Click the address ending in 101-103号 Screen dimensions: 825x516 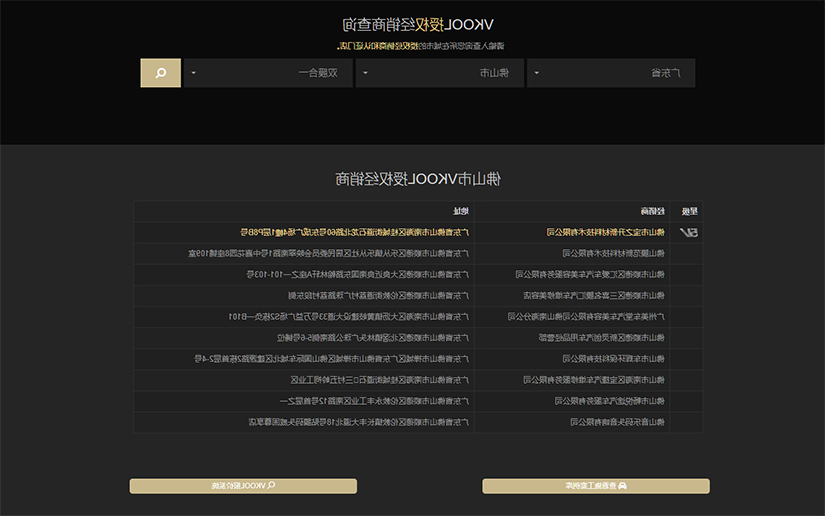tap(358, 275)
